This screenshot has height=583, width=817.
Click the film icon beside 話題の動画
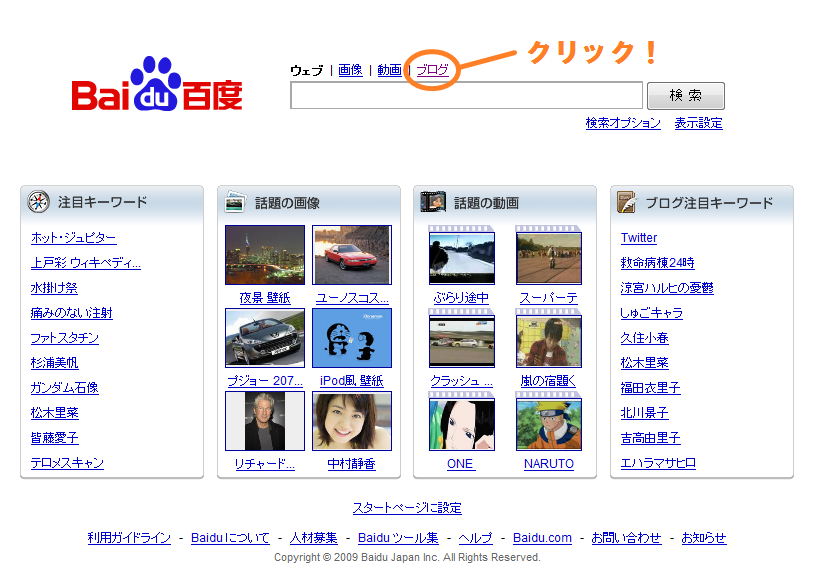(433, 202)
